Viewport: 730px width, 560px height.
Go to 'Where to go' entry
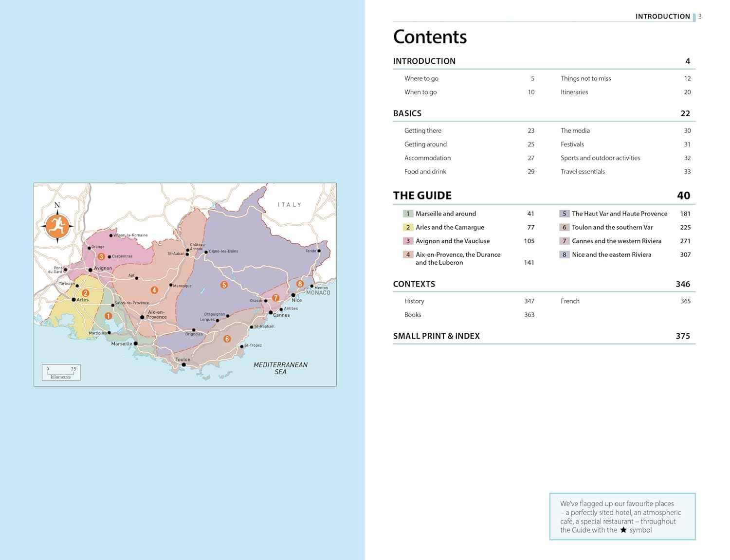tap(421, 78)
